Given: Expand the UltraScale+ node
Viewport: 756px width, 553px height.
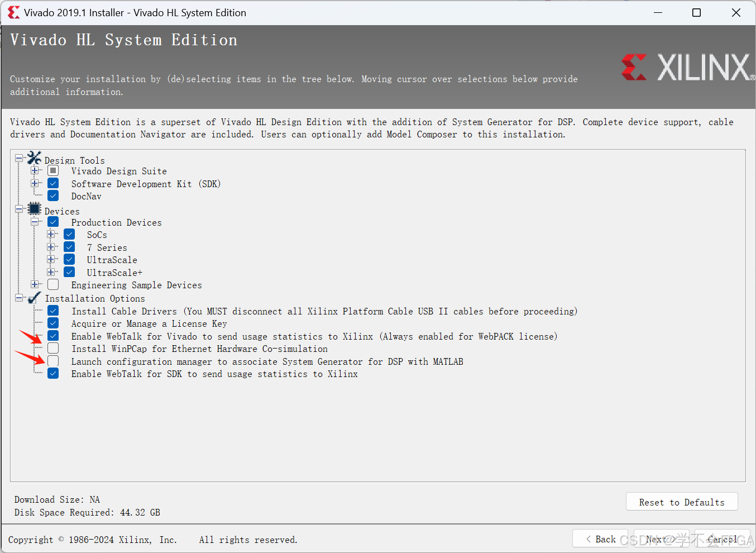Looking at the screenshot, I should (x=51, y=272).
